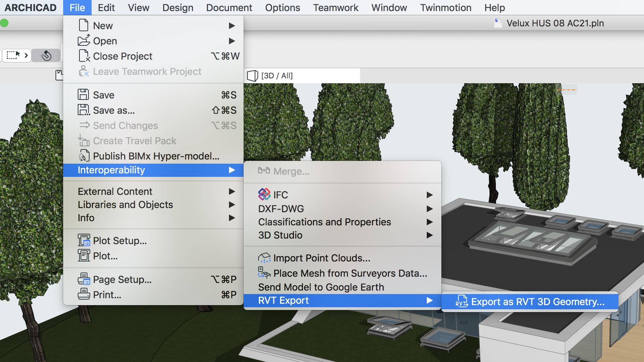Click the Place Mesh surveyor icon
The height and width of the screenshot is (362, 644).
pos(264,273)
